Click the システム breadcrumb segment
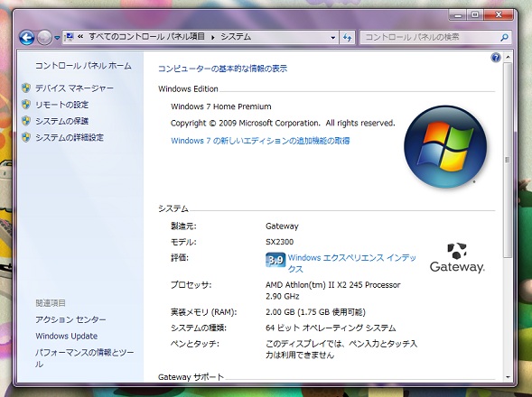The image size is (532, 397). click(236, 36)
